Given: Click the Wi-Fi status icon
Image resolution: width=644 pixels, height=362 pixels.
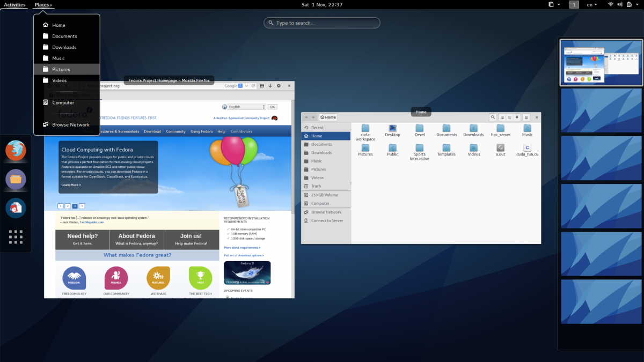Looking at the screenshot, I should 611,4.
